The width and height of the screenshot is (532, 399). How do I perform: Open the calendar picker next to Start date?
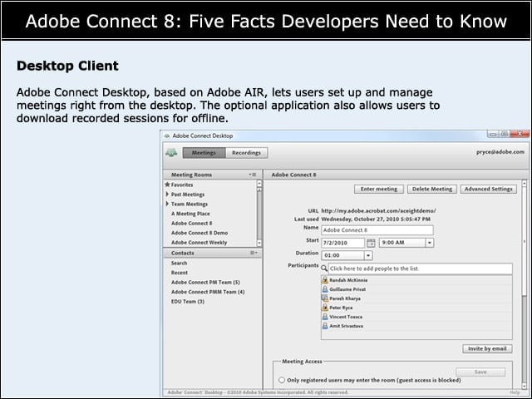click(371, 243)
